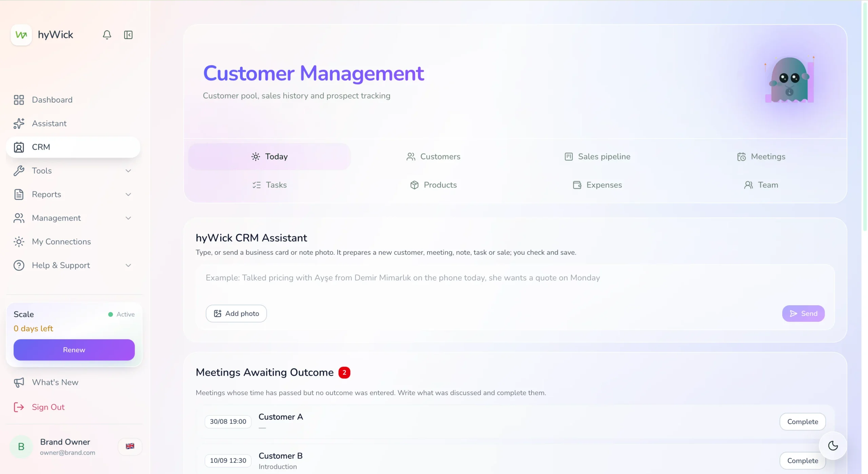Complete the Customer B meeting

[x=802, y=460]
